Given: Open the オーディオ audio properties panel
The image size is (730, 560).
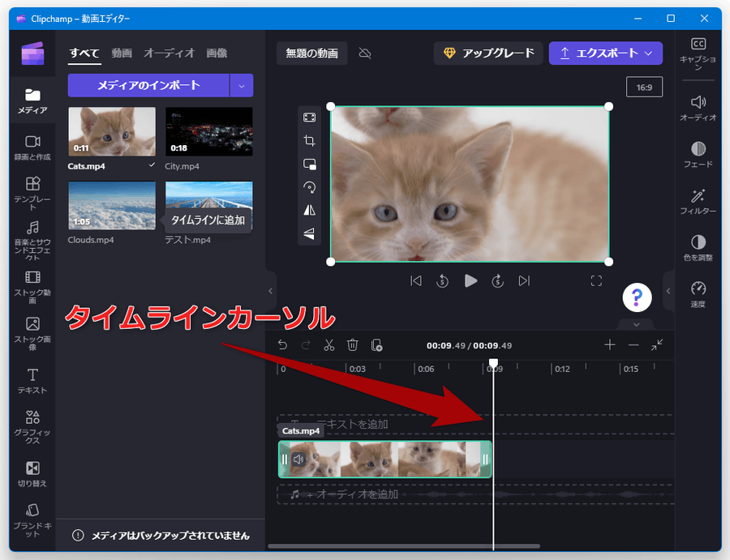Looking at the screenshot, I should (698, 108).
